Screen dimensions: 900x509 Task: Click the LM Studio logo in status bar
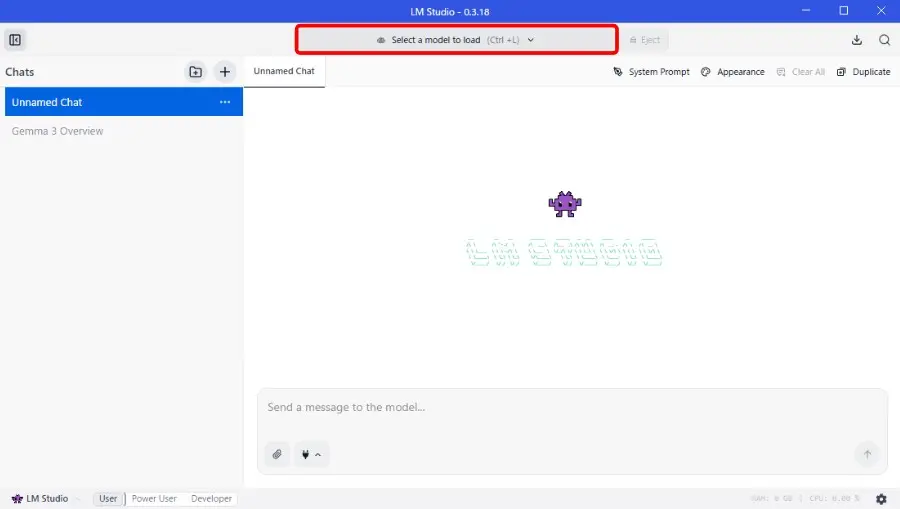40,499
